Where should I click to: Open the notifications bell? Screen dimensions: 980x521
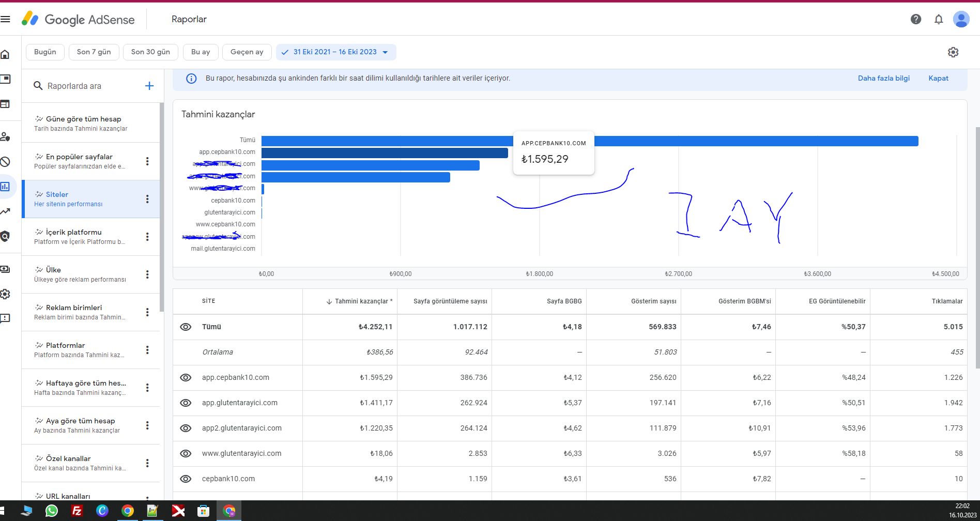939,19
